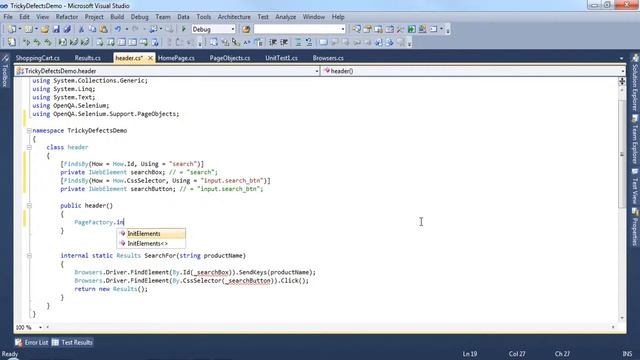Open the Build menu
This screenshot has height=360, width=640.
(117, 17)
